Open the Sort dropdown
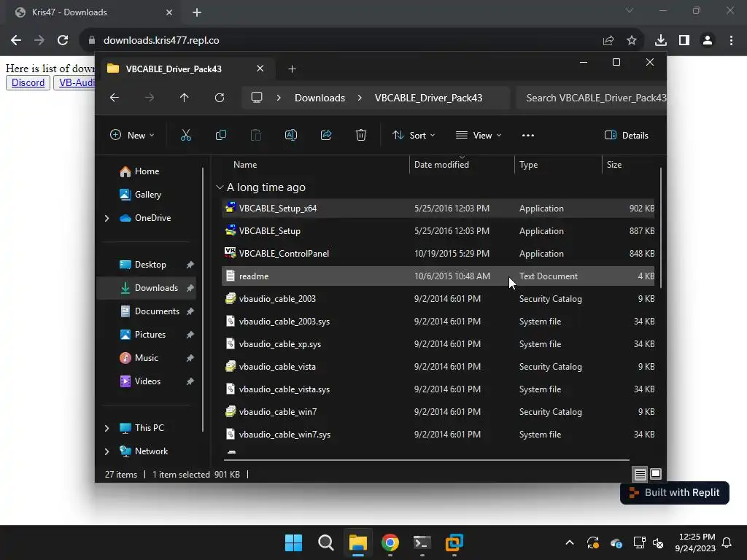 414,135
